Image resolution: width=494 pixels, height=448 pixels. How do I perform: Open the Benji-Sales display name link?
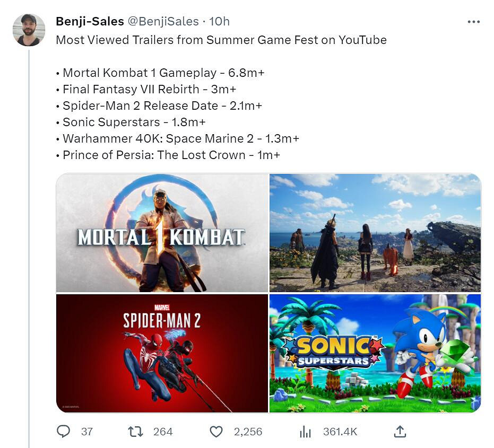click(x=90, y=21)
